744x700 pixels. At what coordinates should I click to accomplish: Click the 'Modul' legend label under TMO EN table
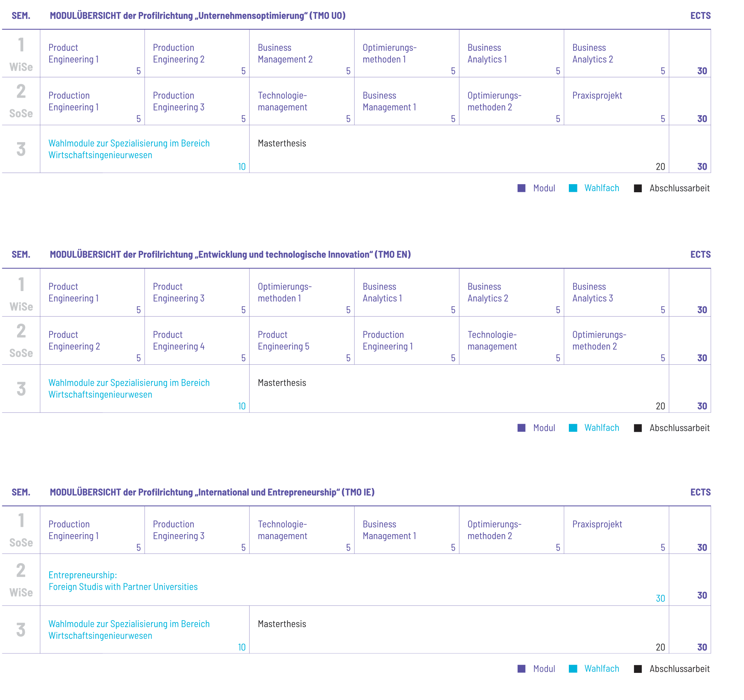544,428
